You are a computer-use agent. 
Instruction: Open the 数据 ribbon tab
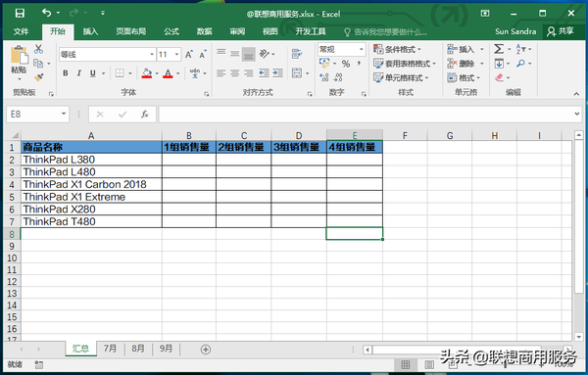tap(205, 31)
